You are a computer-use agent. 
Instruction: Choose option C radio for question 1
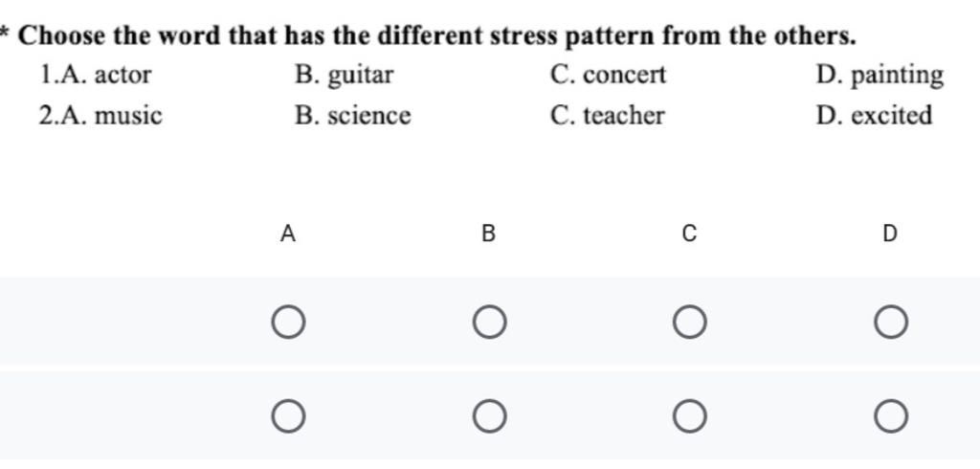click(689, 323)
